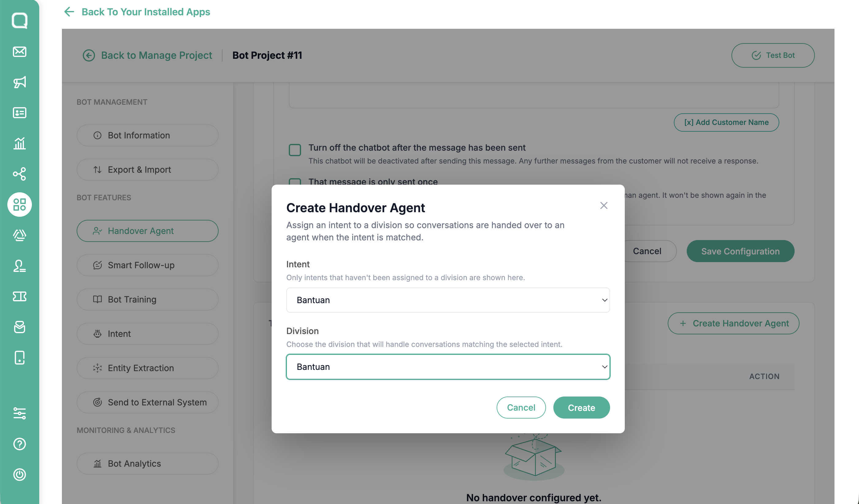Open the settings sliders sidebar icon
Screen dimensions: 859x504
point(19,413)
